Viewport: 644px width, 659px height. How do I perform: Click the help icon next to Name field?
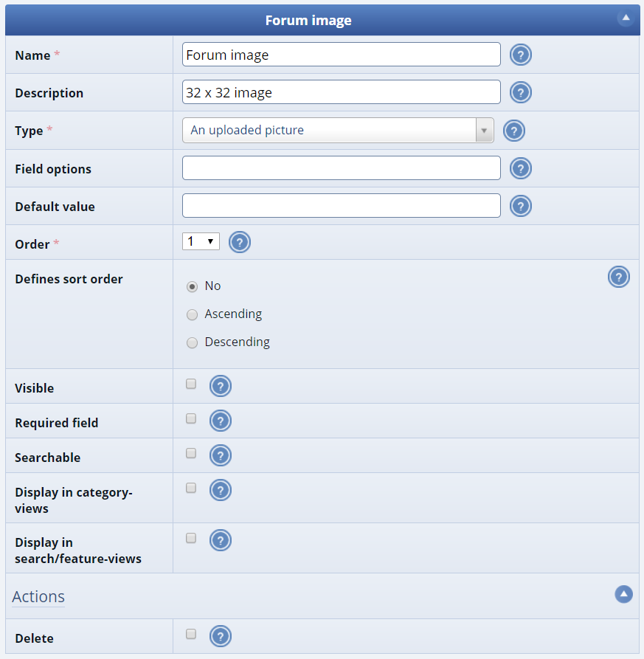point(521,55)
